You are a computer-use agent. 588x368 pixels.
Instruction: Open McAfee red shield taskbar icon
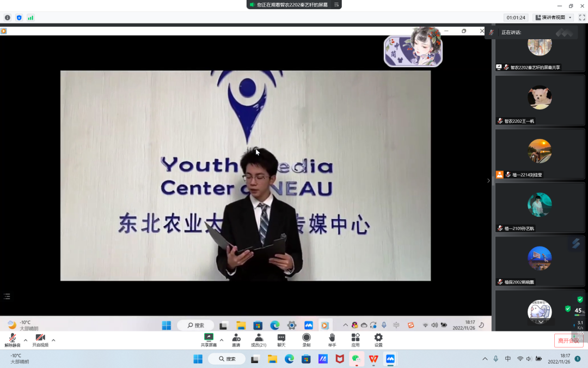(340, 359)
